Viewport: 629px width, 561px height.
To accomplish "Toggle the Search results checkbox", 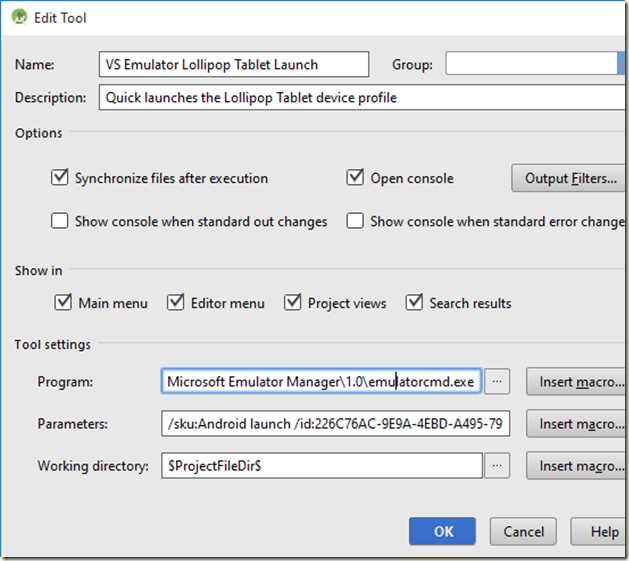I will [x=414, y=302].
